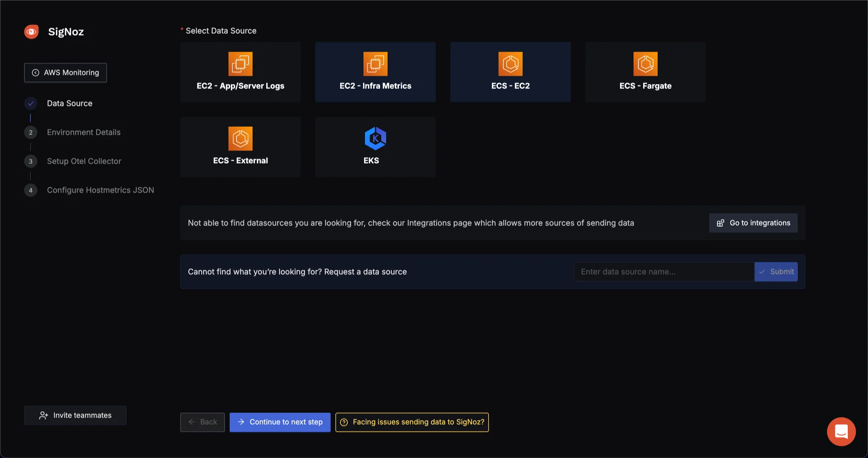Image resolution: width=868 pixels, height=458 pixels.
Task: Invite teammates from the sidebar
Action: 76,415
